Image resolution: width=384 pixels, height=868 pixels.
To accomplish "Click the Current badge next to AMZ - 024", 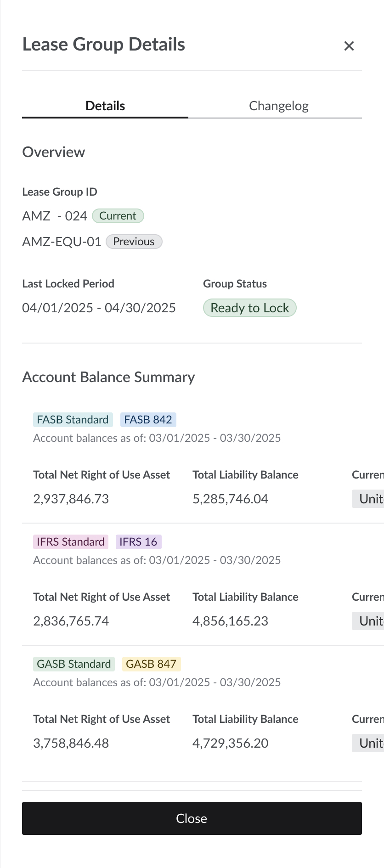I will [x=118, y=216].
